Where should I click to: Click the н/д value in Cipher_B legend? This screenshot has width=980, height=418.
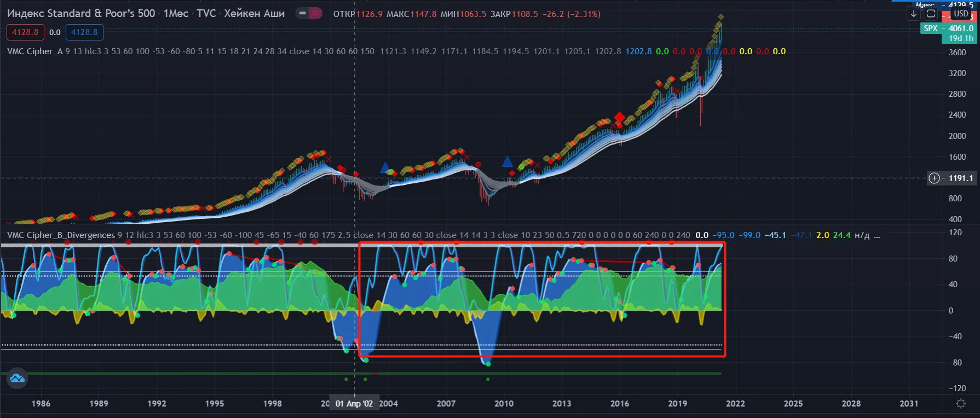point(862,235)
